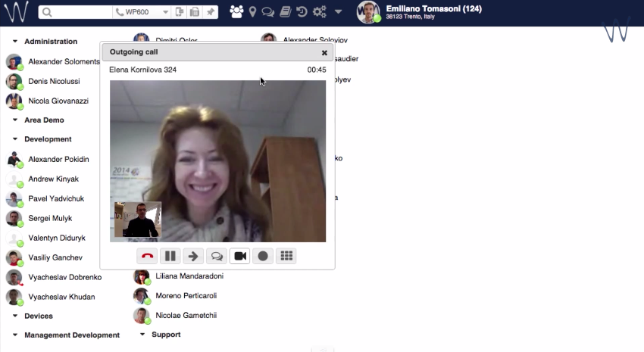Open the phonebook icon in top toolbar
This screenshot has width=644, height=352.
pyautogui.click(x=285, y=12)
